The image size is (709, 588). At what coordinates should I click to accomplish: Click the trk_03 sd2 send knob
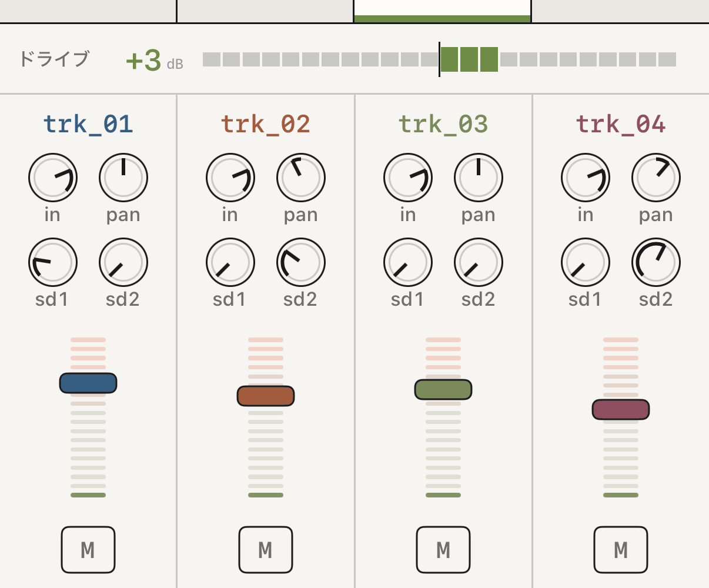(479, 262)
